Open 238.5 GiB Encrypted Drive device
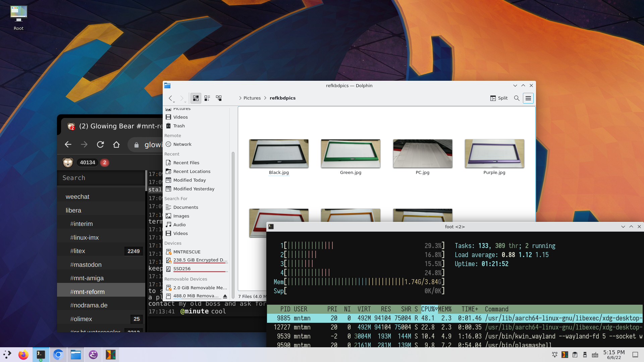The width and height of the screenshot is (644, 362). [196, 260]
